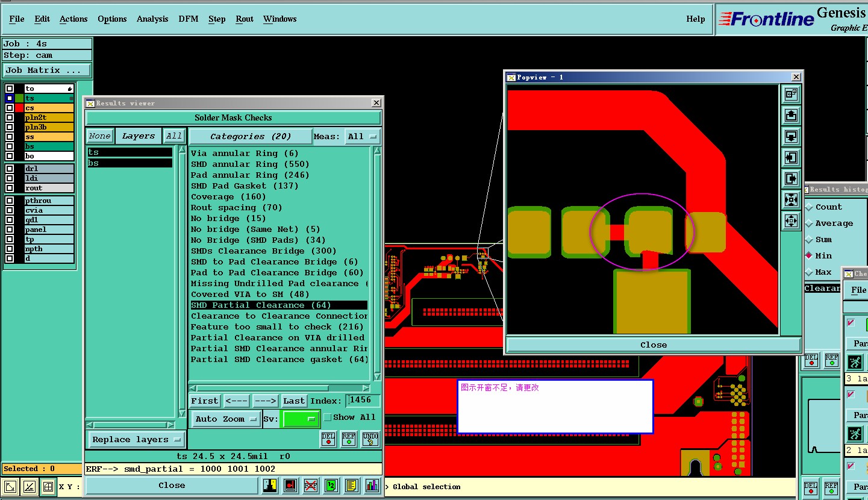Viewport: 868px width, 500px height.
Task: Open the Meas All dropdown
Action: tap(363, 137)
